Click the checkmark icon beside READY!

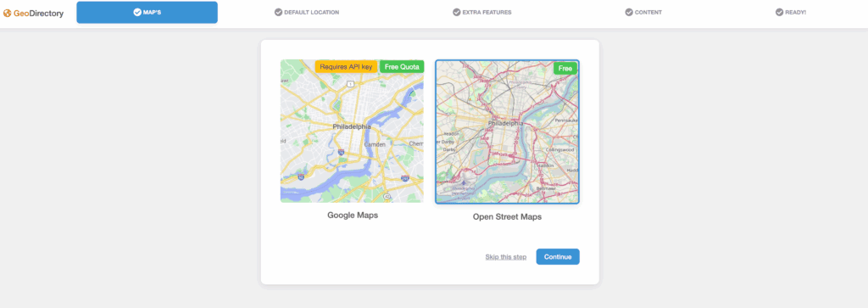(x=780, y=12)
